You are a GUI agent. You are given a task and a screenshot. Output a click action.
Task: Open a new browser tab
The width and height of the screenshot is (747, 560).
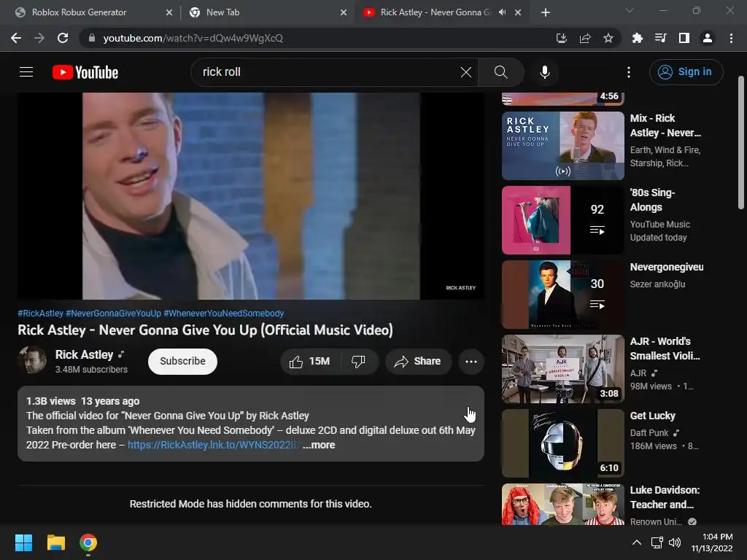546,12
